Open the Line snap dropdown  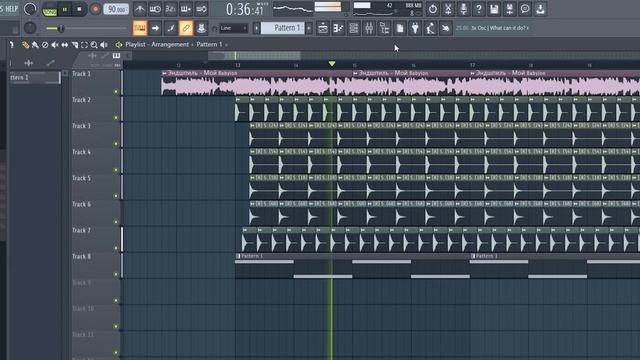pos(233,28)
